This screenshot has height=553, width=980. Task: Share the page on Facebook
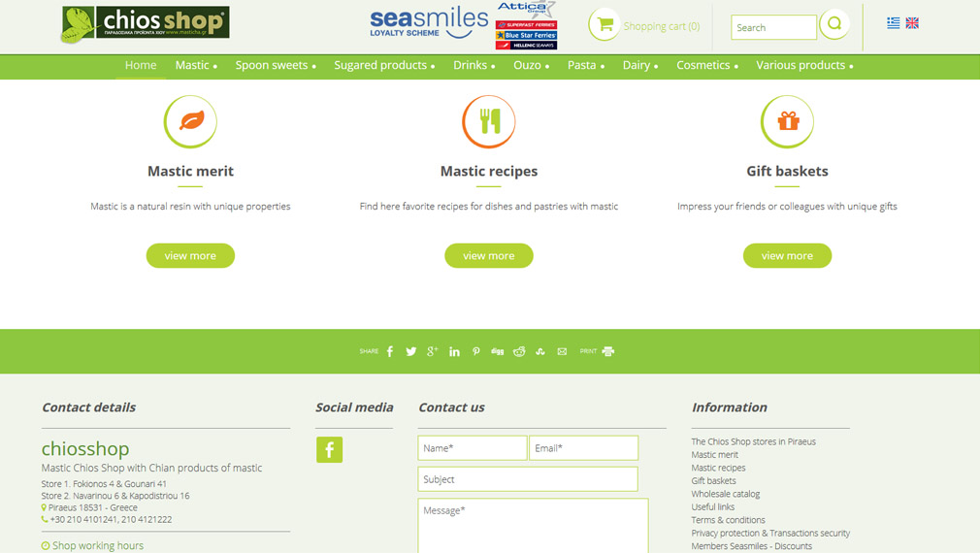click(390, 351)
